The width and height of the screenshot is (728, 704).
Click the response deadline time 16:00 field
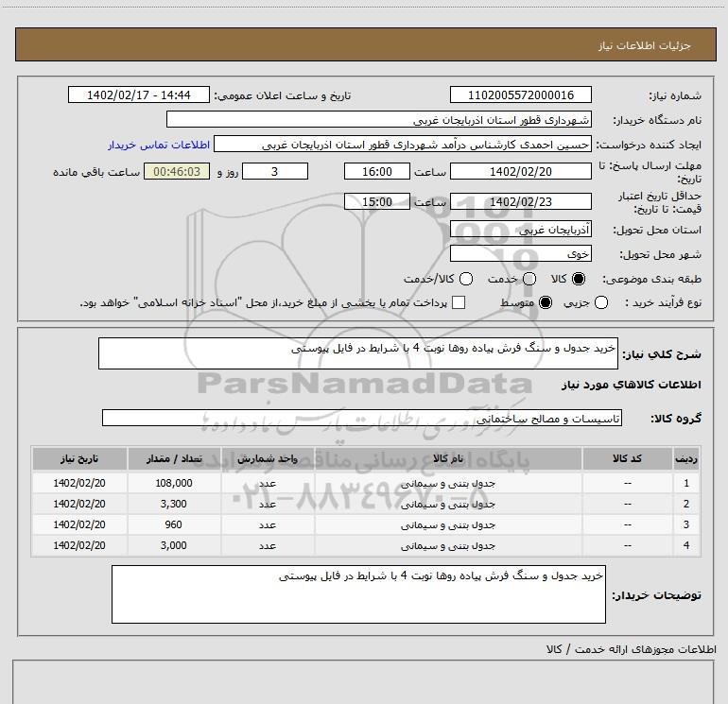(377, 172)
